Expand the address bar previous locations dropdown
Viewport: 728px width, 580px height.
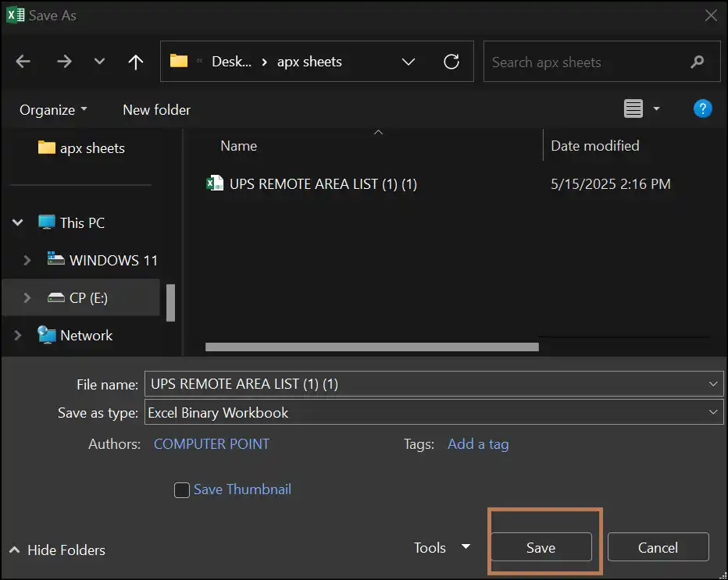(x=408, y=61)
